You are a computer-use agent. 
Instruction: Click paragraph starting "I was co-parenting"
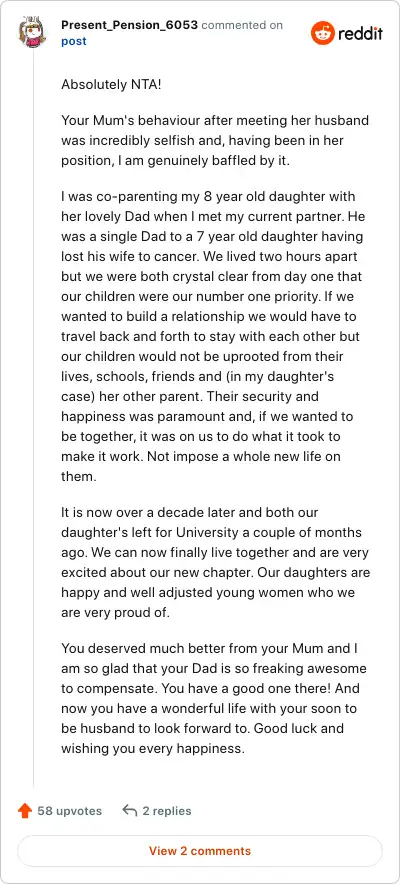[x=215, y=337]
